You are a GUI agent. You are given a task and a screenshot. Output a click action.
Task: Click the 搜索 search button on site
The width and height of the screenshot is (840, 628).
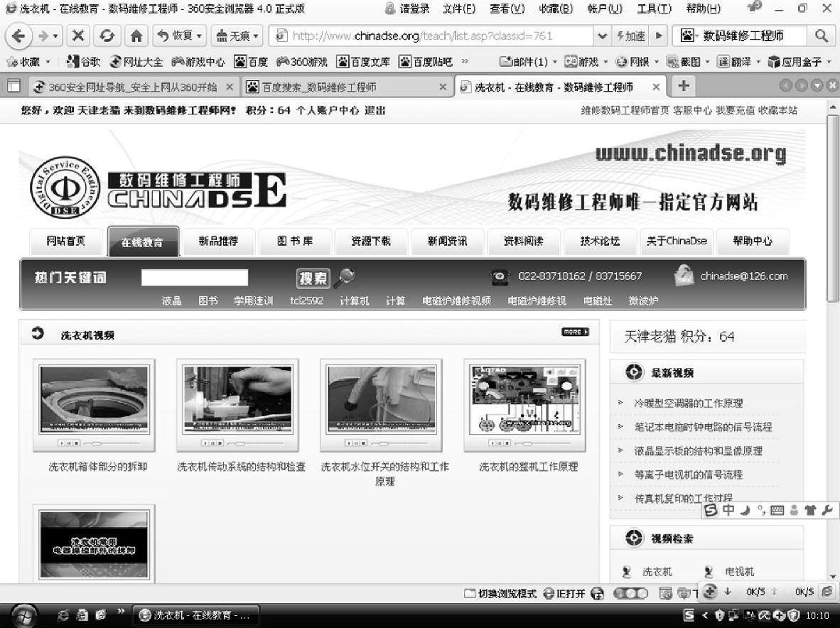pos(313,278)
